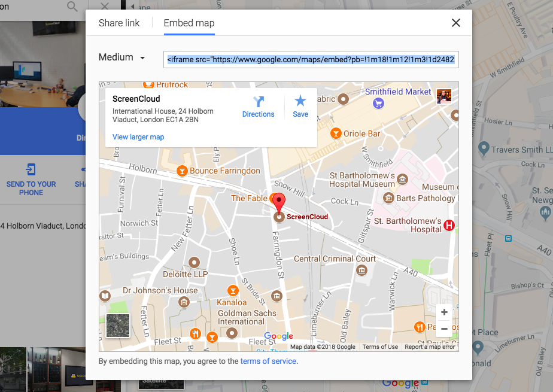Click the Smithfield Market label
The image size is (553, 392).
click(398, 92)
